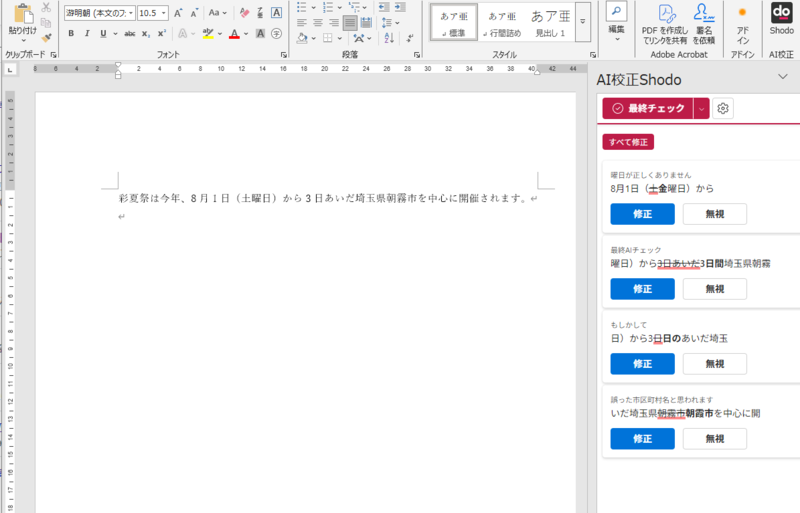Click the character border icon
Image resolution: width=800 pixels, height=513 pixels.
(276, 13)
